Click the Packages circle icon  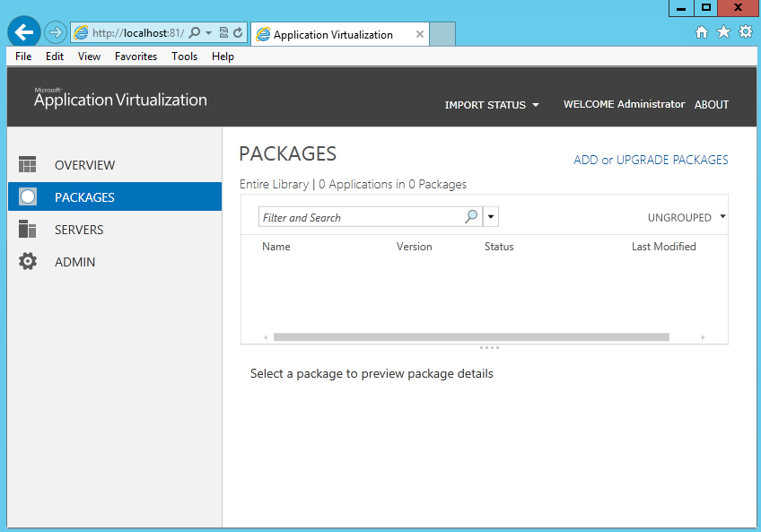(28, 196)
